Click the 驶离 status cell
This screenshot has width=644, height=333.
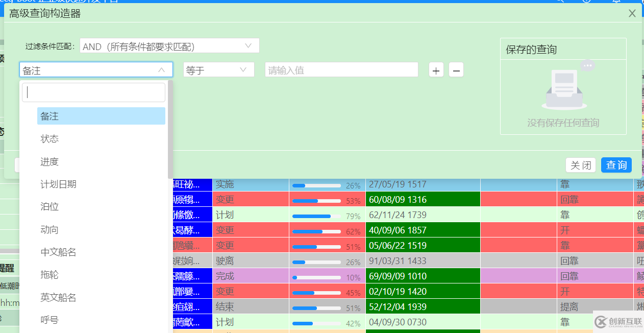click(251, 260)
